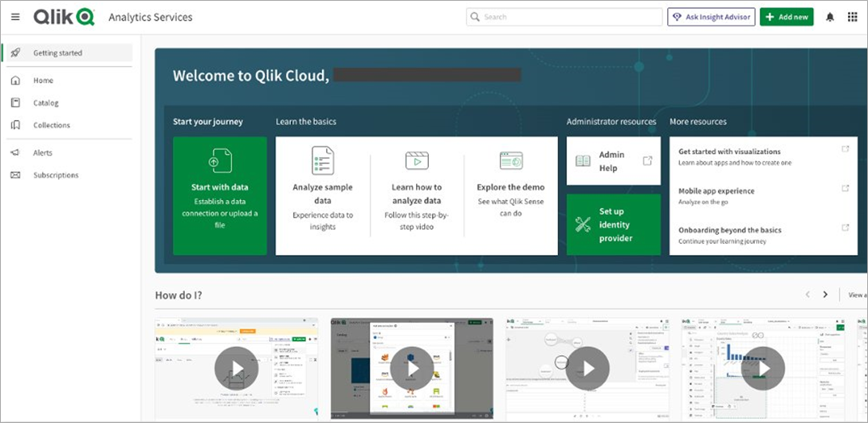The width and height of the screenshot is (868, 423).
Task: Open Collections in the sidebar
Action: (68, 125)
